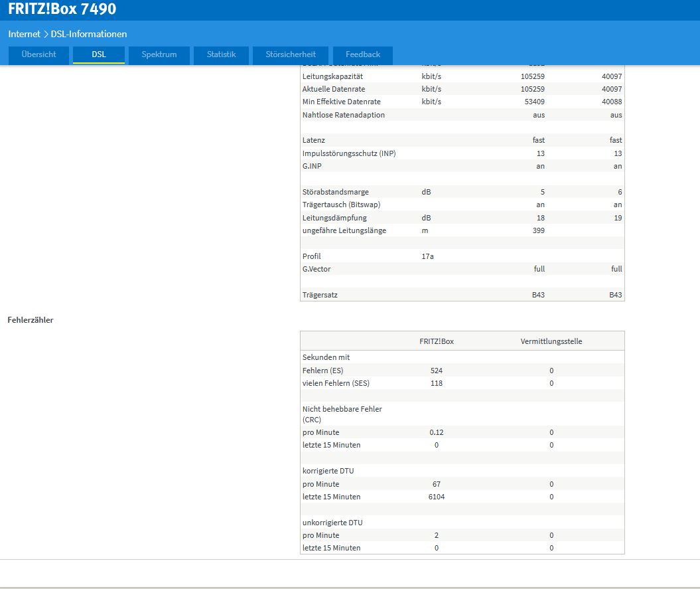Click the Min Effektive Datenrate value 53409
The width and height of the screenshot is (700, 589).
pyautogui.click(x=534, y=102)
